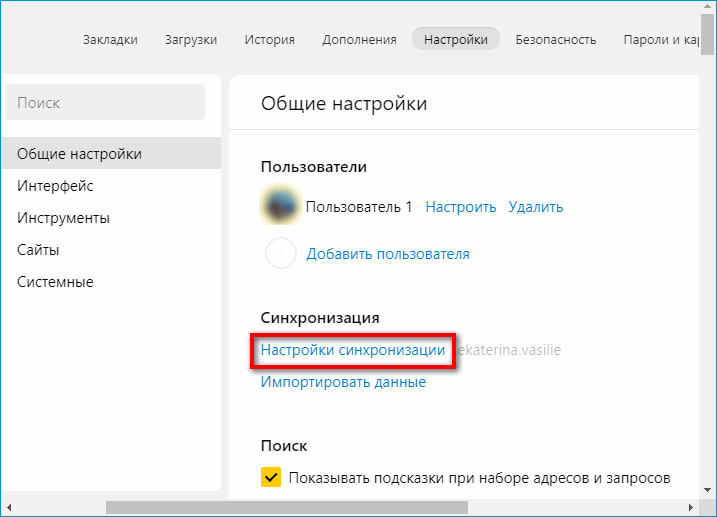Open the Закладки tab
Screen dimensions: 717x517
(109, 40)
